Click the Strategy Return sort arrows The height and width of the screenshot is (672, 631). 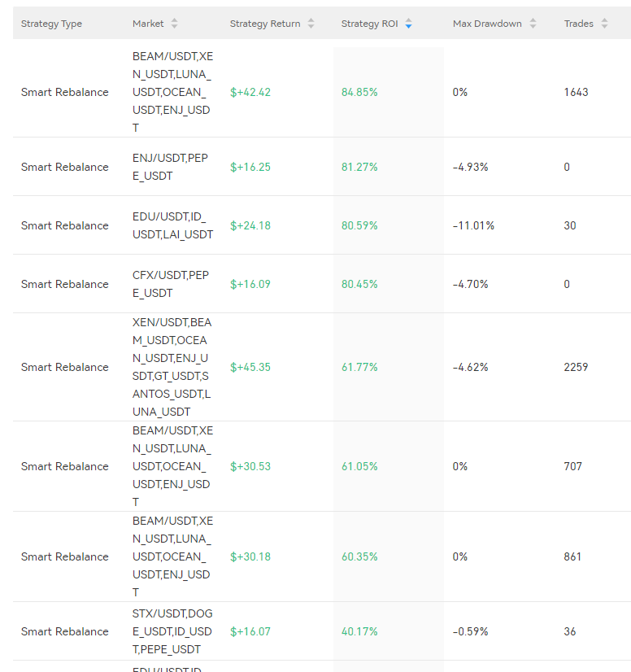coord(311,24)
